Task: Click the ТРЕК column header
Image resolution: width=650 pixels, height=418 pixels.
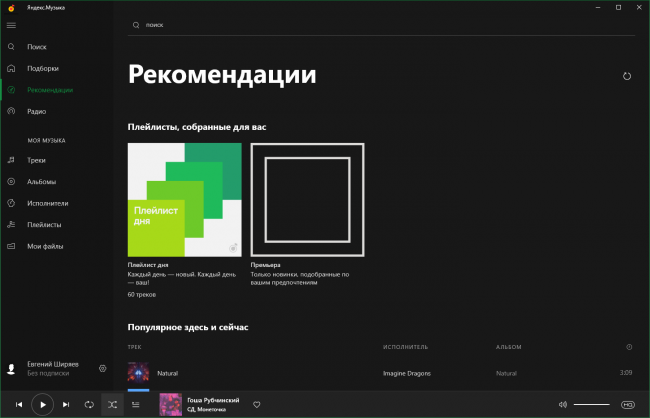Action: point(134,347)
